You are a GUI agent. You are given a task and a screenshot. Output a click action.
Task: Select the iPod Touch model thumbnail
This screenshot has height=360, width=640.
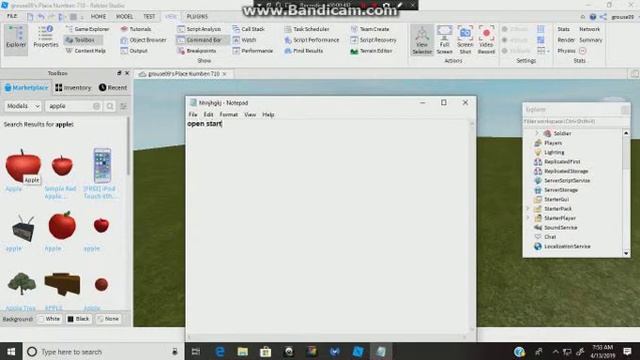(102, 165)
